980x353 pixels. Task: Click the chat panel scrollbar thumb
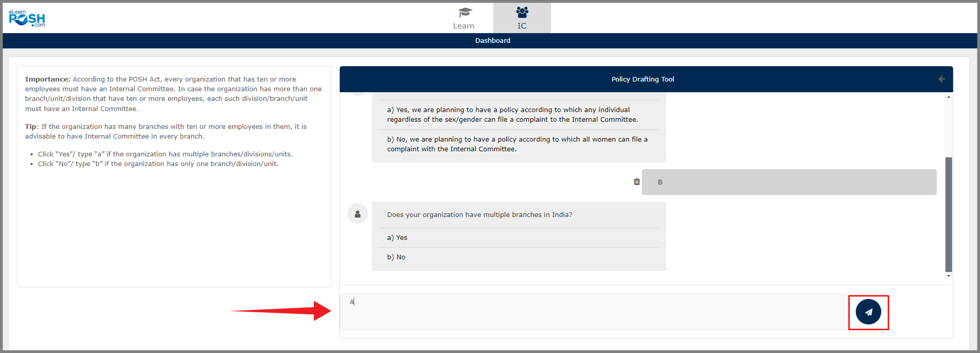pyautogui.click(x=948, y=214)
